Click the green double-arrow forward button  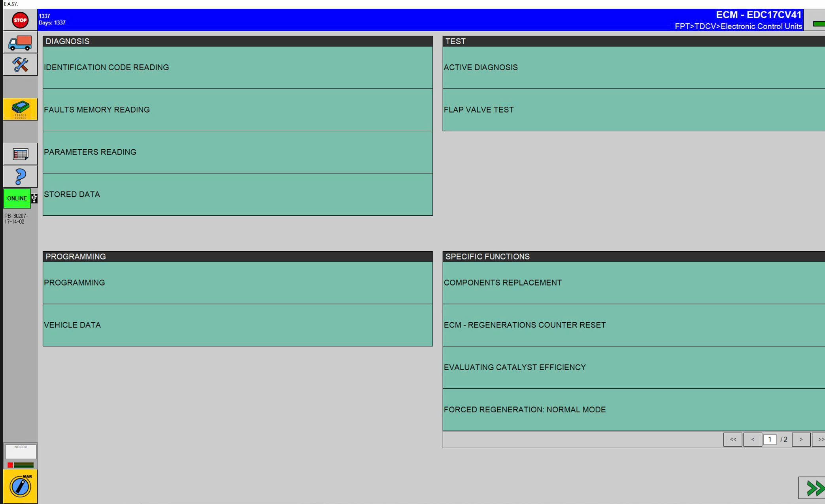tap(814, 488)
